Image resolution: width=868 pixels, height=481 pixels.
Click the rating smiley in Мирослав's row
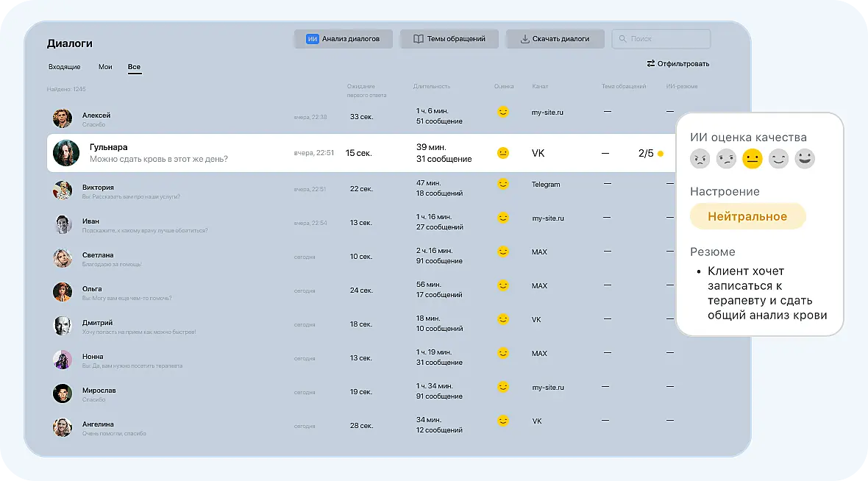[x=502, y=387]
